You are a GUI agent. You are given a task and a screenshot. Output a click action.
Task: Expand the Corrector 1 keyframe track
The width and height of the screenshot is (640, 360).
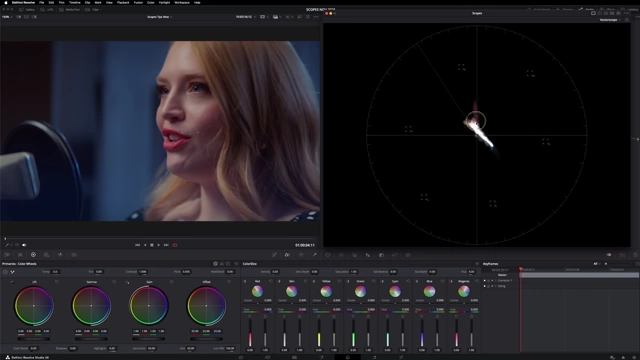point(496,281)
